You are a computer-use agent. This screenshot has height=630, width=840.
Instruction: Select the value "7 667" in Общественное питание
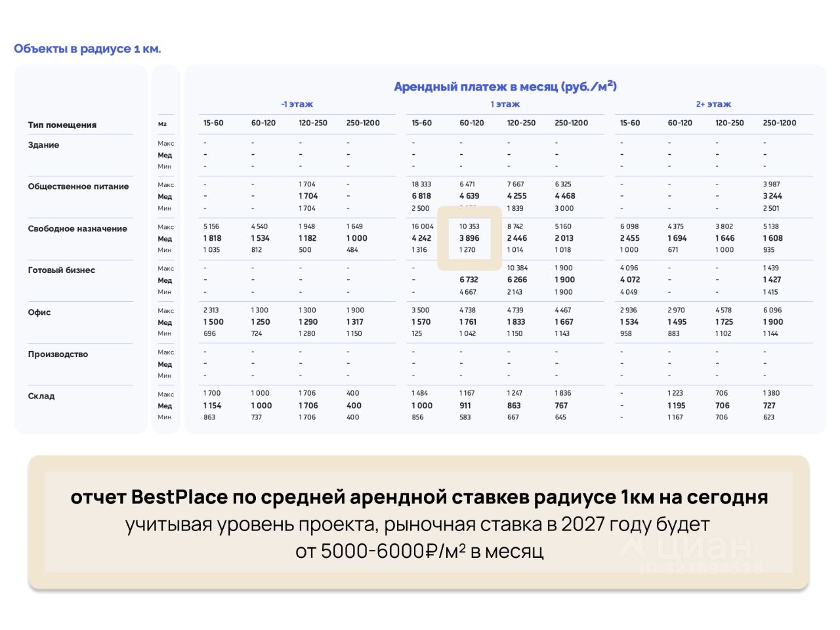click(516, 184)
